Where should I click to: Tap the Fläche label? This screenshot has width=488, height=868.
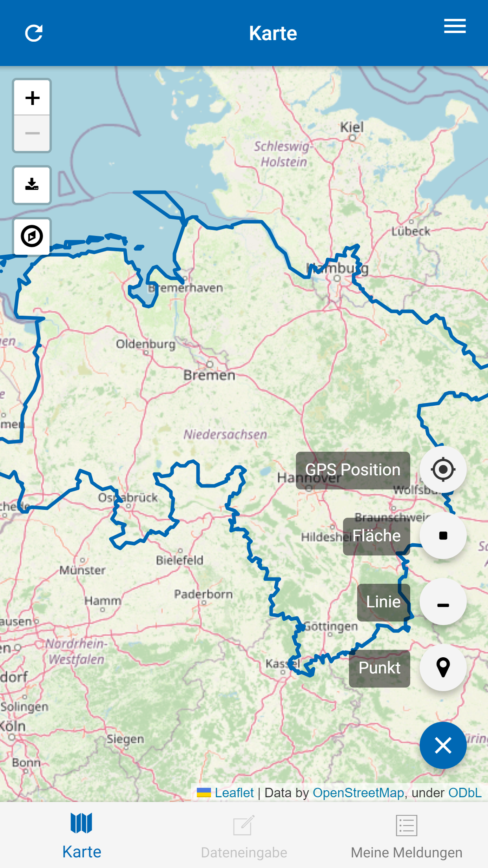(x=376, y=536)
